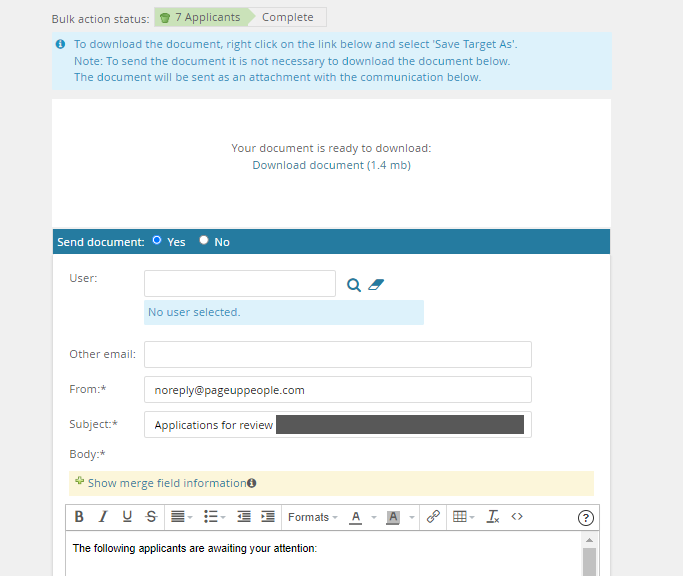The width and height of the screenshot is (683, 576).
Task: Select Yes for Send document
Action: (x=157, y=240)
